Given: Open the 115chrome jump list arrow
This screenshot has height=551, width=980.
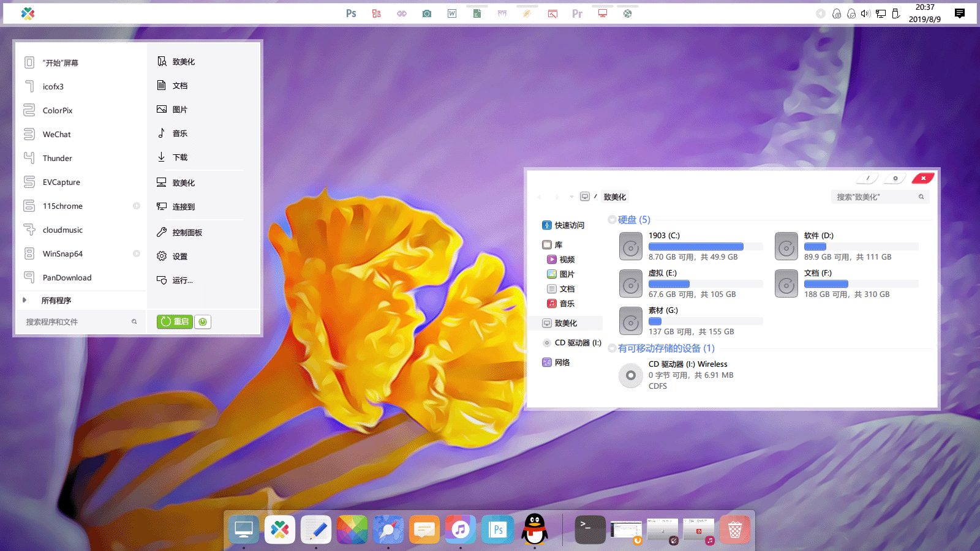Looking at the screenshot, I should point(137,206).
